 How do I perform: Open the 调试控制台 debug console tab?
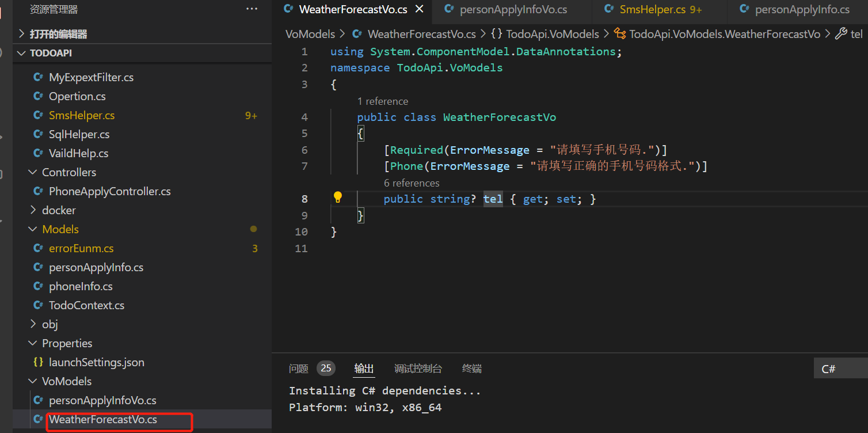point(418,369)
